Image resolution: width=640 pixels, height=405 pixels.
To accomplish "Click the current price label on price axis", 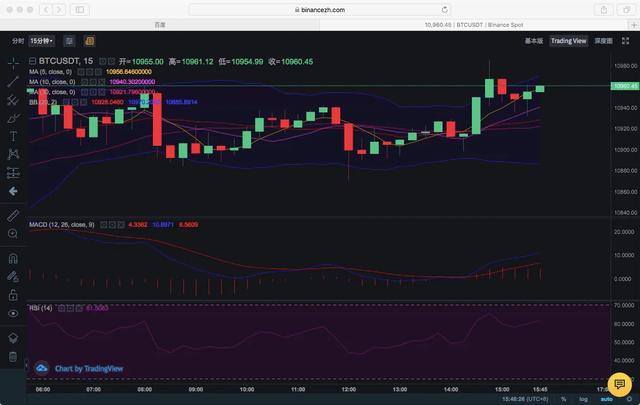I will point(624,86).
